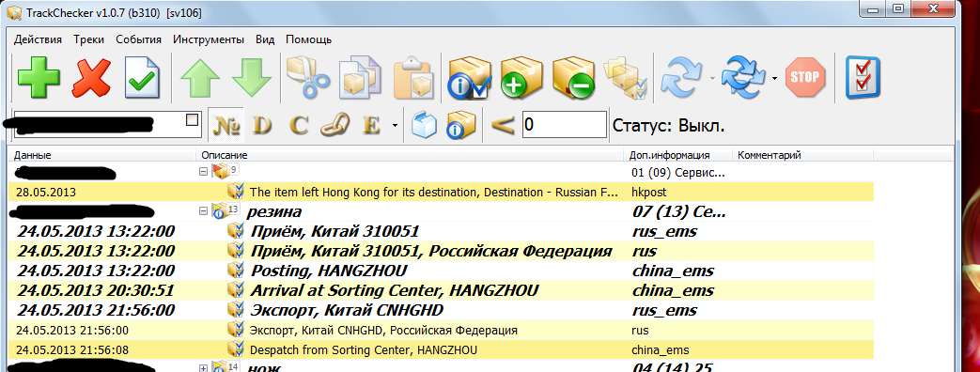Select the 'Posting, HANGZHOU' event row
Screen dimensions: 980x372
(x=442, y=271)
